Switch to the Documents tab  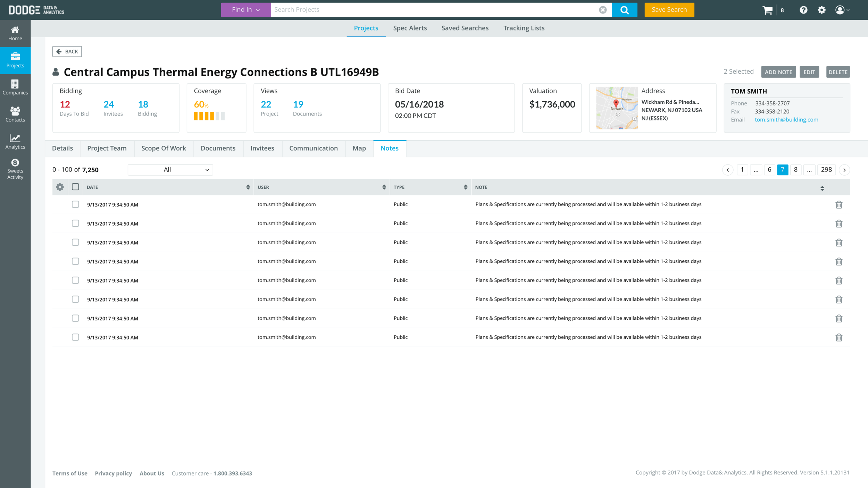click(218, 149)
